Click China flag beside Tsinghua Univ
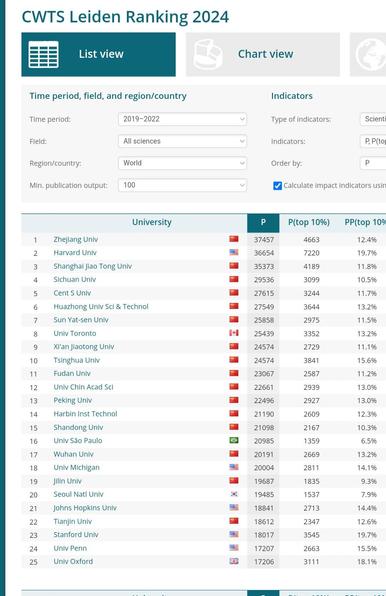 234,360
